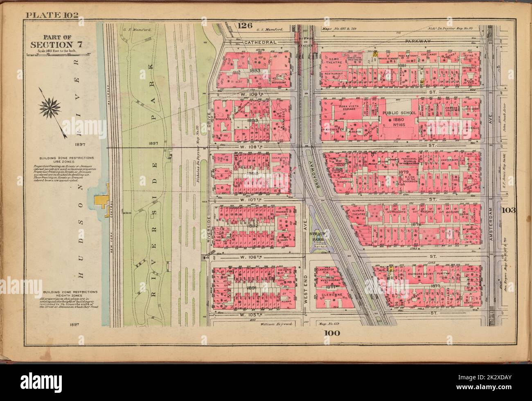Click block number 1880
This screenshot has width=532, height=401.
399,119
